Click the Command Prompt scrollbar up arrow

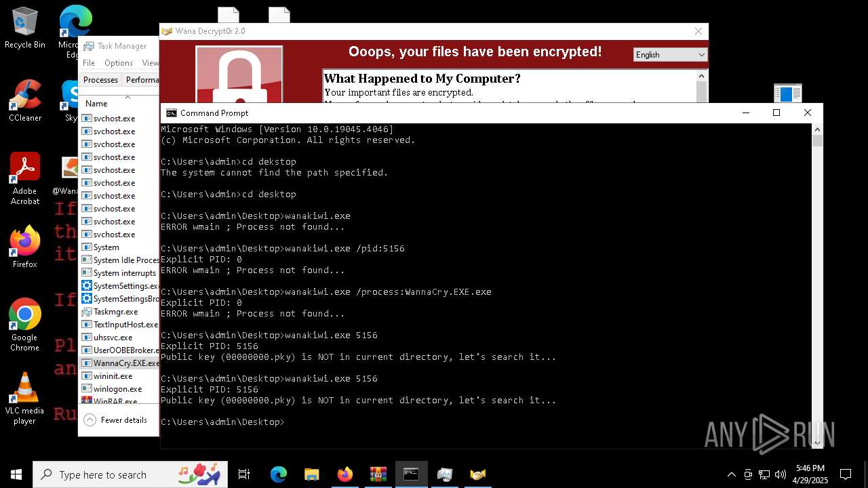(817, 129)
